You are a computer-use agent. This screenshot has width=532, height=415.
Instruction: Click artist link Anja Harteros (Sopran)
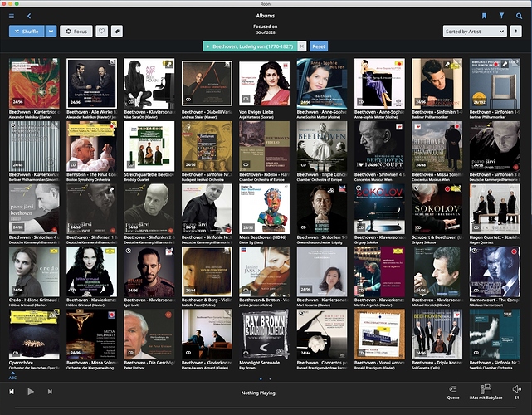point(256,117)
